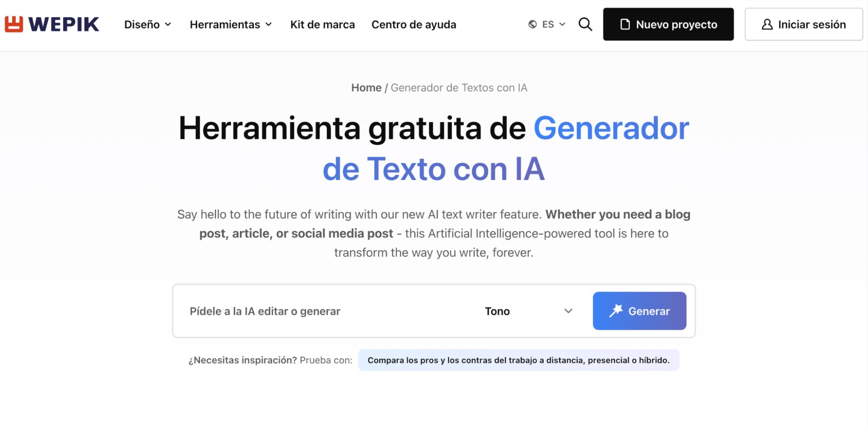Click the Wepik logo
Viewport: 868px width, 429px height.
(x=52, y=24)
